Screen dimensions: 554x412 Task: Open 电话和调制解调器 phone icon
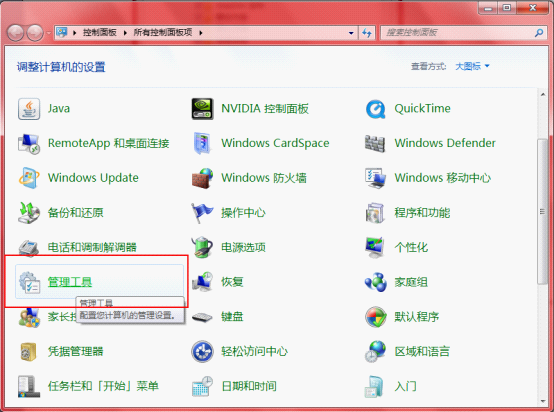(29, 247)
